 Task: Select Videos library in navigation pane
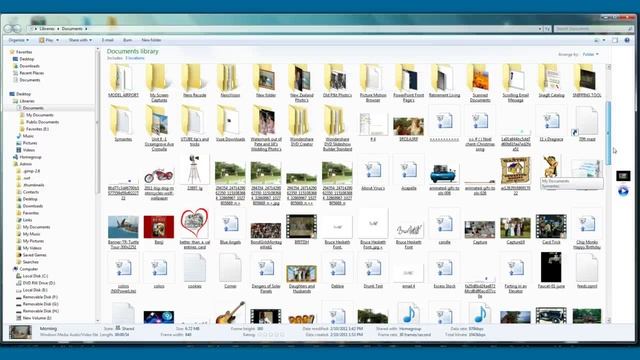[x=29, y=150]
